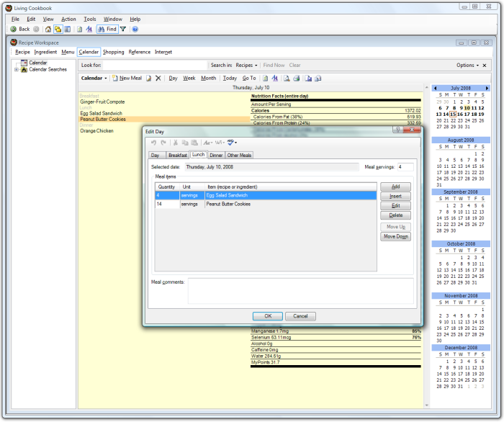Click undo icon in Edit Day dialog
Screen dimensions: 504x422
pyautogui.click(x=153, y=143)
